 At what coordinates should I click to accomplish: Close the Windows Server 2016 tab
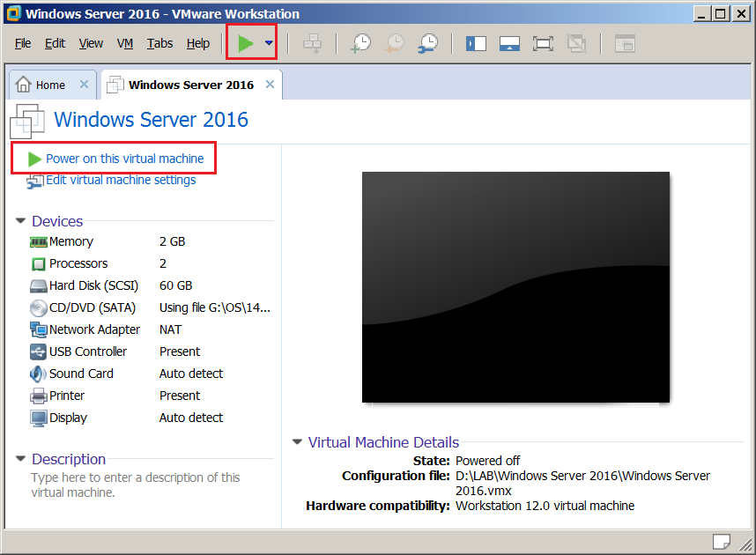[270, 85]
